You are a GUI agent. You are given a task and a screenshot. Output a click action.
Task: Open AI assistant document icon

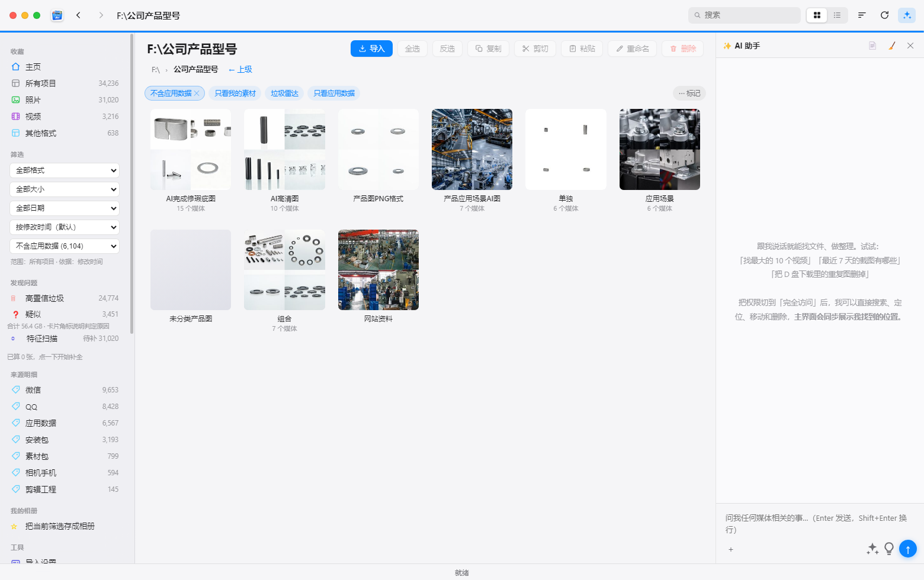tap(872, 46)
